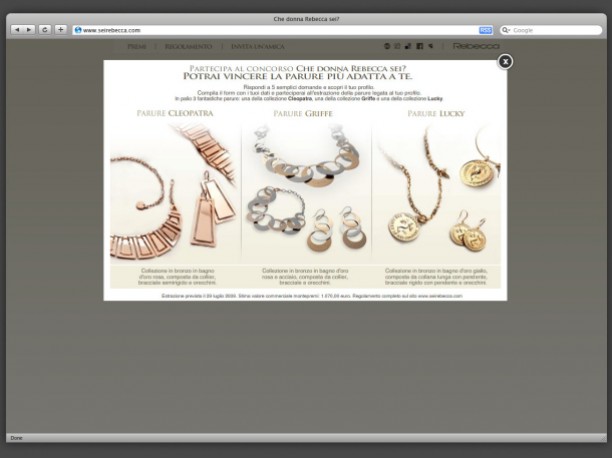Click the 'Potrai vincere la parure' headline

tap(298, 76)
